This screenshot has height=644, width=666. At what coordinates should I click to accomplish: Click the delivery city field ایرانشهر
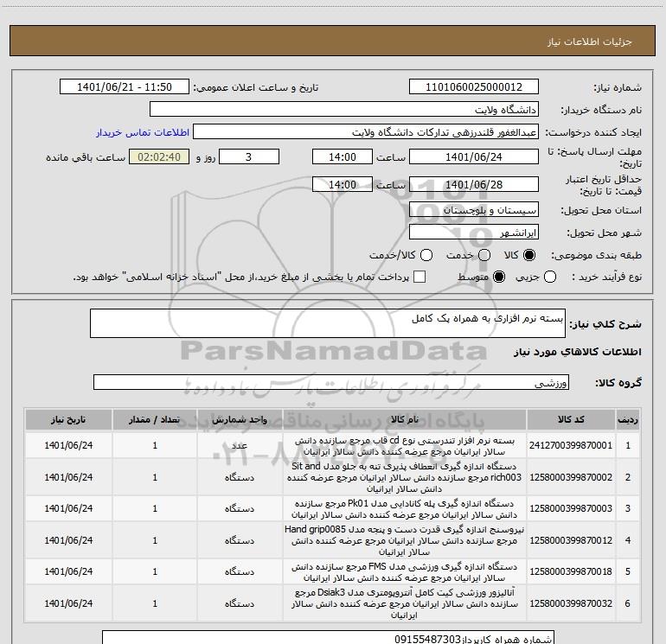[x=474, y=233]
